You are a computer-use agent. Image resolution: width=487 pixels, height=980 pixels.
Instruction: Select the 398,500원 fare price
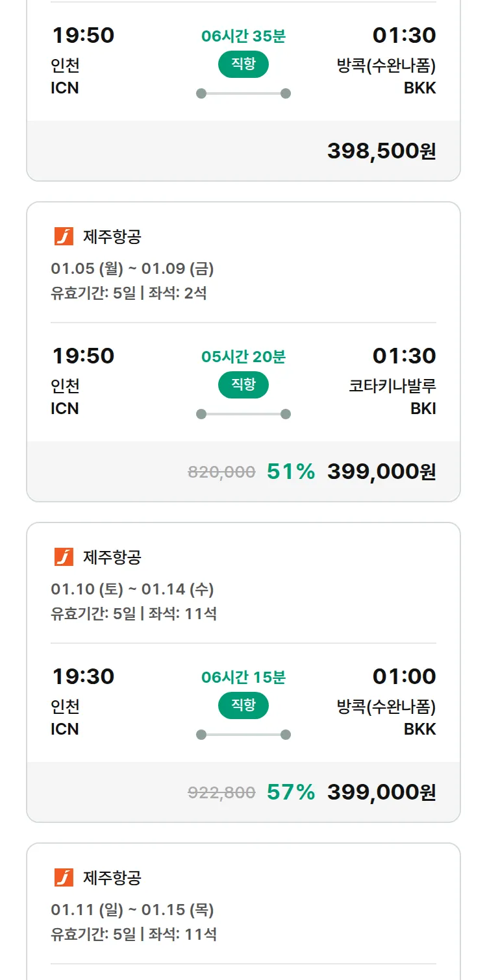coord(381,151)
